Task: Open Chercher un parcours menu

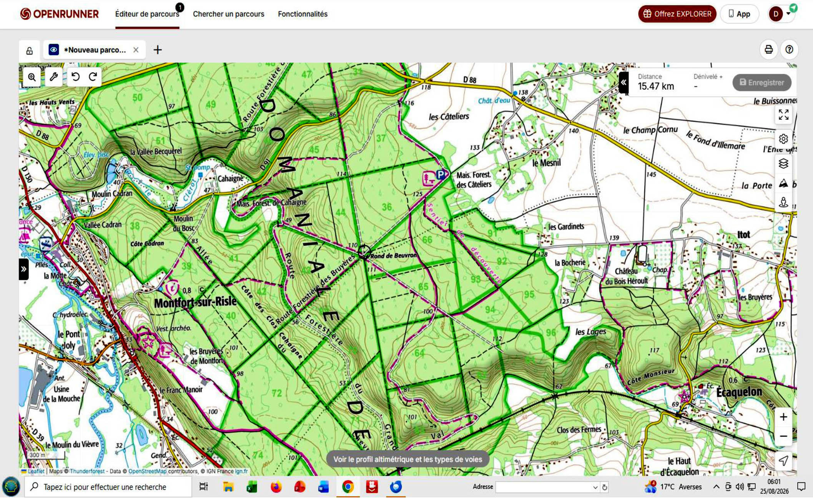Action: tap(228, 14)
